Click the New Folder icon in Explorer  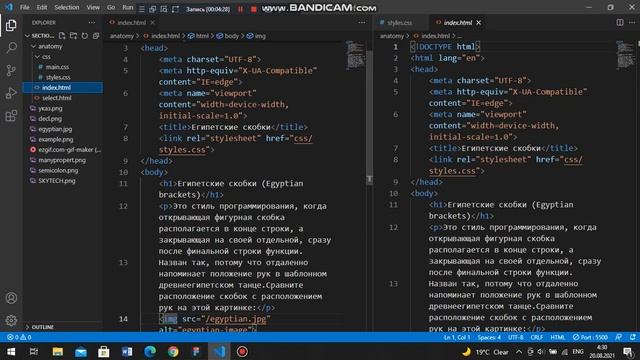pyautogui.click(x=73, y=36)
